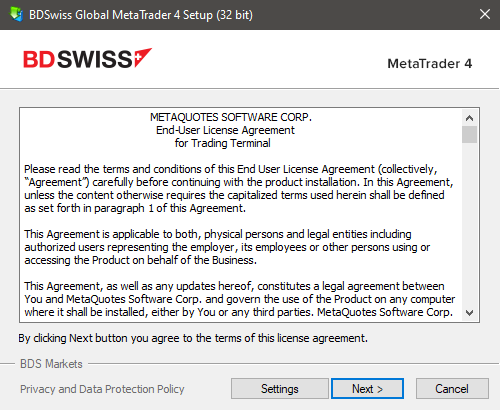The height and width of the screenshot is (410, 500).
Task: Click the window title "BDSwiss Global MetaTrader 4 Setup"
Action: click(141, 15)
